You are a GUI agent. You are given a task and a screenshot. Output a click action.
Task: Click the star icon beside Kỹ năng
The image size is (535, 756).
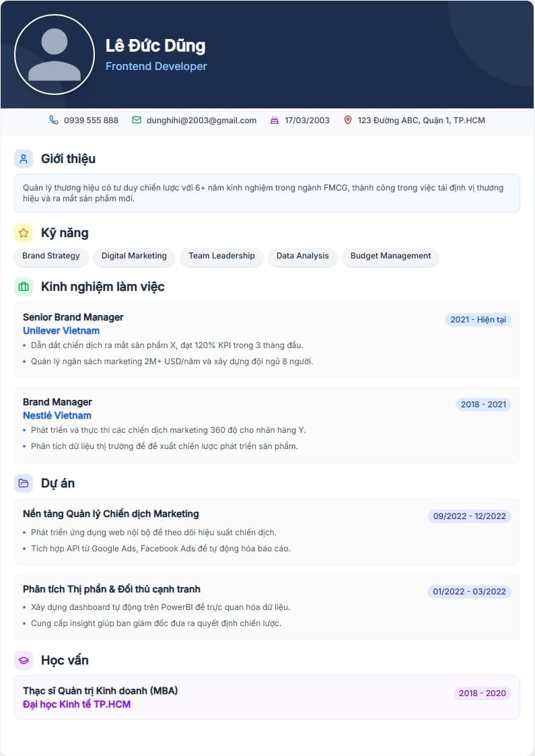tap(24, 233)
